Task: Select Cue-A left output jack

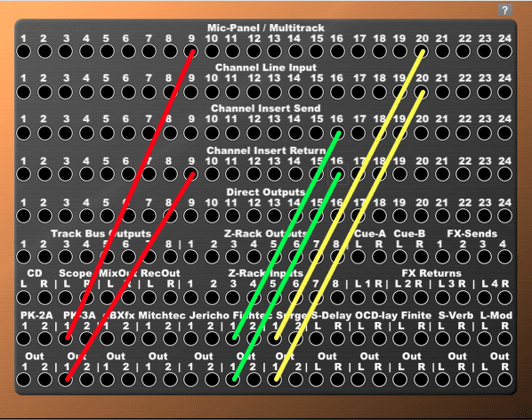Action: click(359, 257)
